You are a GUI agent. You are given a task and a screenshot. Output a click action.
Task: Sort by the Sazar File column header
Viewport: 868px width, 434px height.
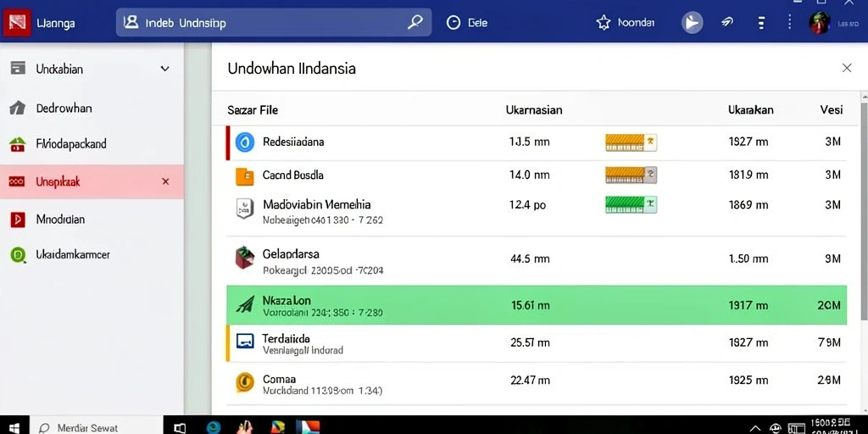pos(253,110)
